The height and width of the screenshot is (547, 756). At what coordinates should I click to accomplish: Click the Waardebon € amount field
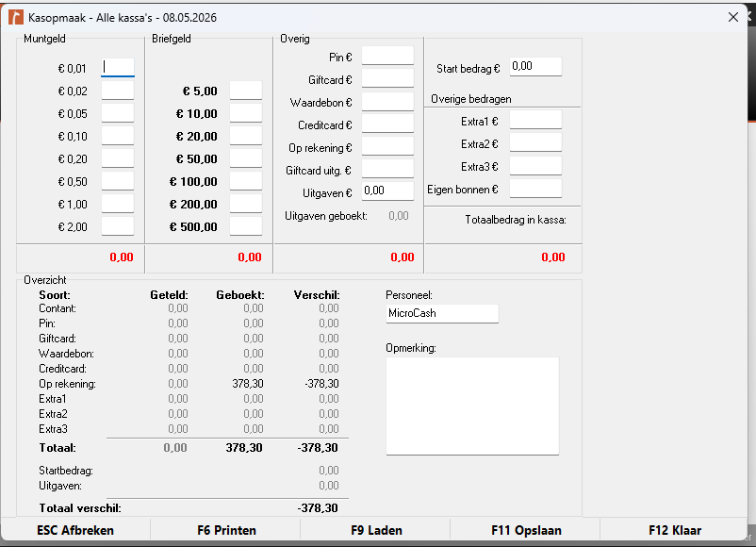coord(387,101)
